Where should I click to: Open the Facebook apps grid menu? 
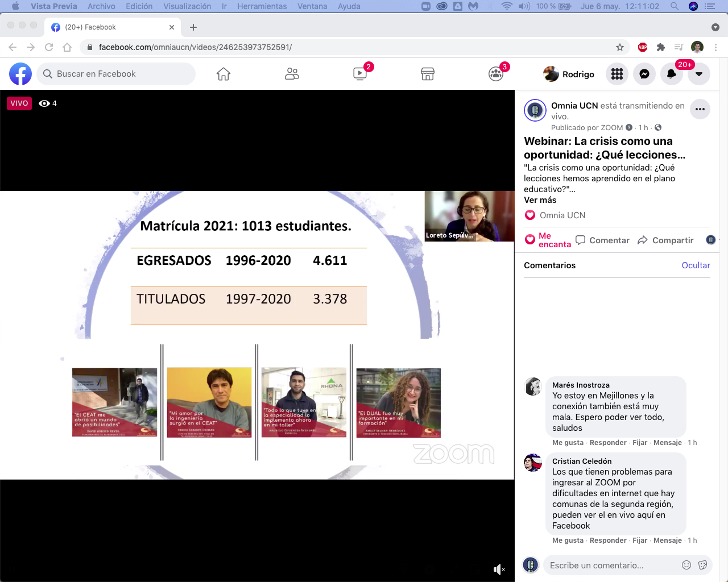click(617, 74)
